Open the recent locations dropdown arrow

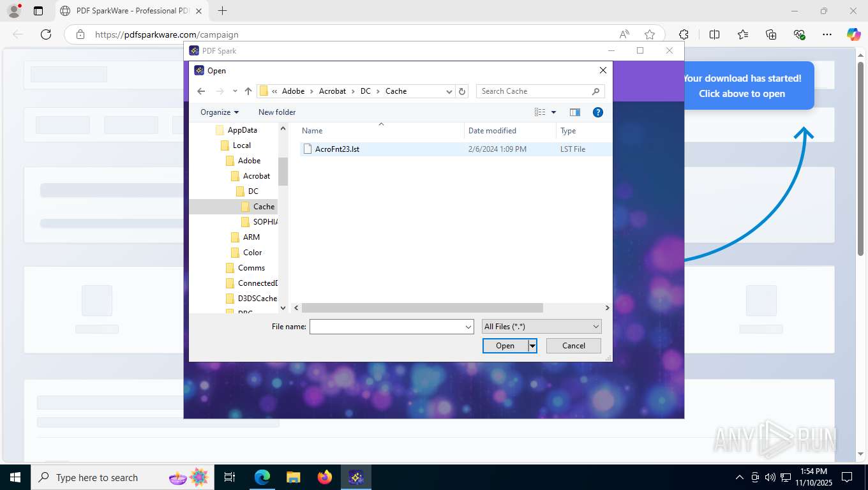[x=235, y=91]
